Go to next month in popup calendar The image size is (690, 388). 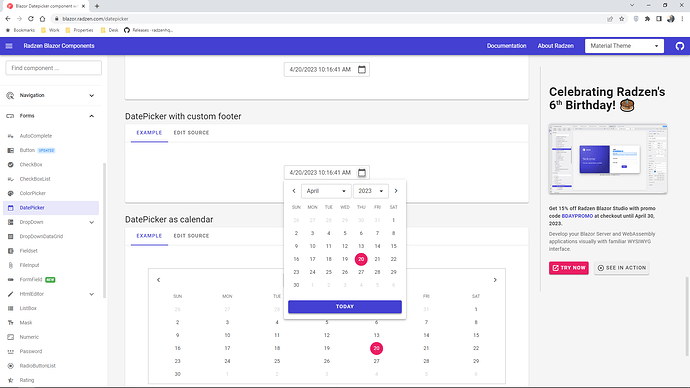(x=396, y=191)
